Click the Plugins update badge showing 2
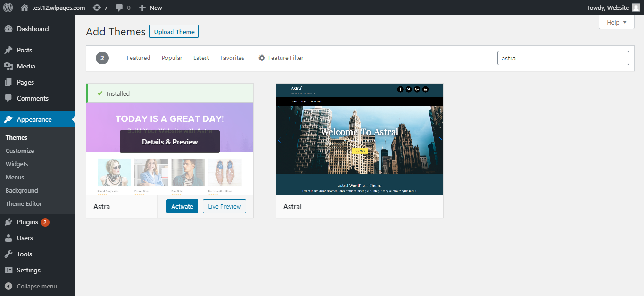This screenshot has width=644, height=296. click(x=45, y=222)
